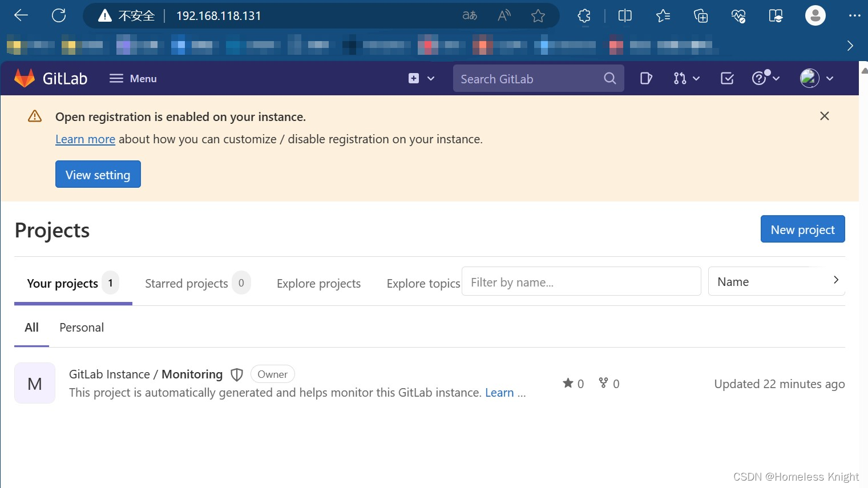Viewport: 868px width, 488px height.
Task: Click the Owner badge
Action: tap(272, 374)
